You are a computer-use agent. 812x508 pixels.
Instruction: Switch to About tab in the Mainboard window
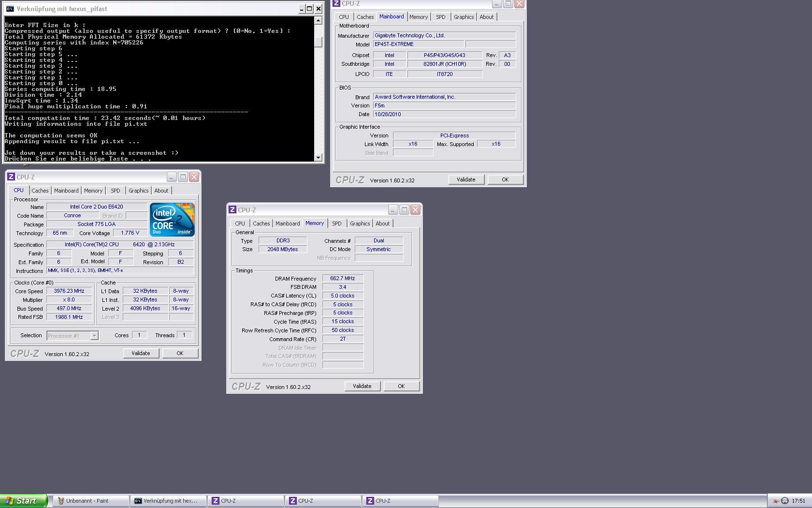pos(487,17)
